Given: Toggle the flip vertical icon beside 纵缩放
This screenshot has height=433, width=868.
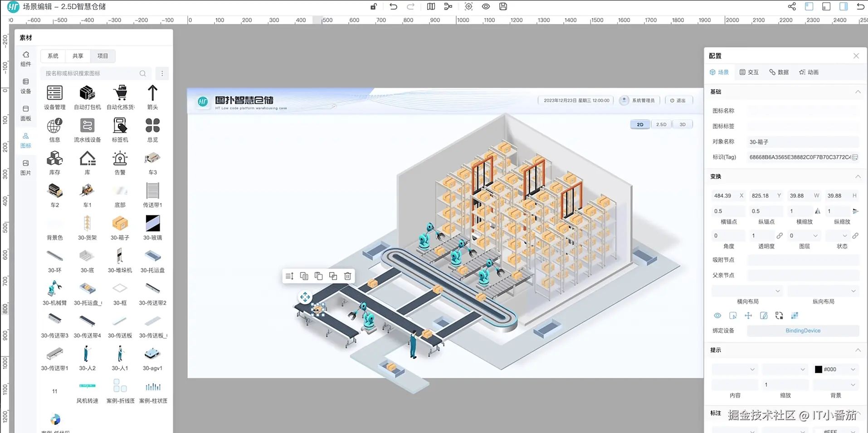Looking at the screenshot, I should [855, 211].
